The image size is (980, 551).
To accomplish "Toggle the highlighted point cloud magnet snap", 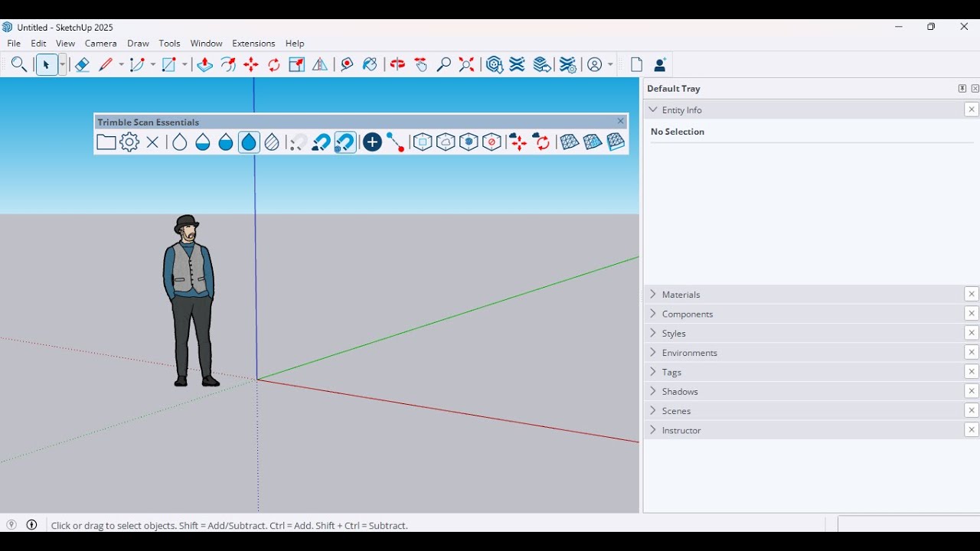I will pos(345,142).
